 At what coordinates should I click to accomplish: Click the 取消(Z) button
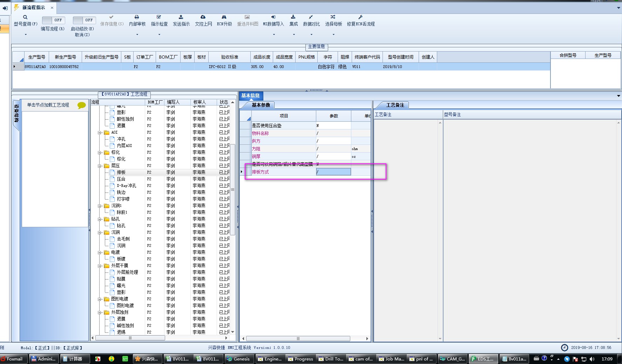(82, 35)
